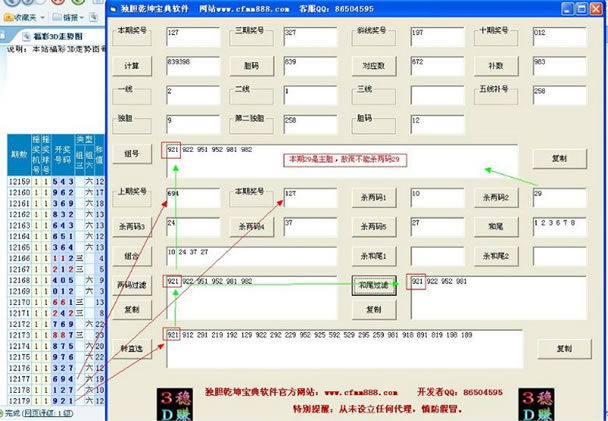The image size is (608, 421).
Task: Click the 计算 (calculate) button
Action: pyautogui.click(x=132, y=66)
